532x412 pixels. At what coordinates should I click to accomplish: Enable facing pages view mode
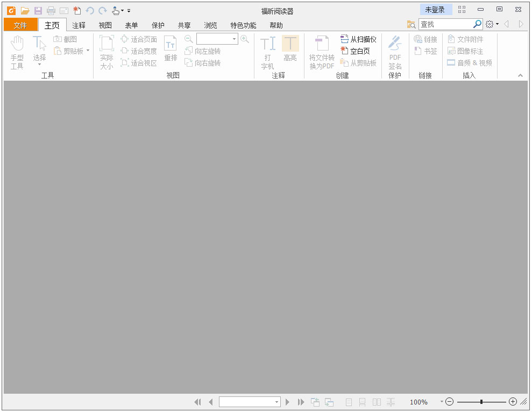click(x=377, y=402)
